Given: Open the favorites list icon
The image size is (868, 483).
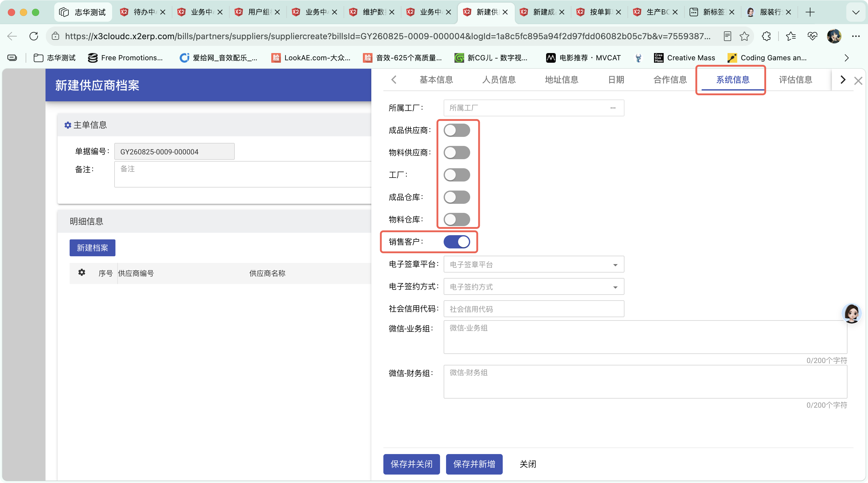Looking at the screenshot, I should (x=791, y=36).
